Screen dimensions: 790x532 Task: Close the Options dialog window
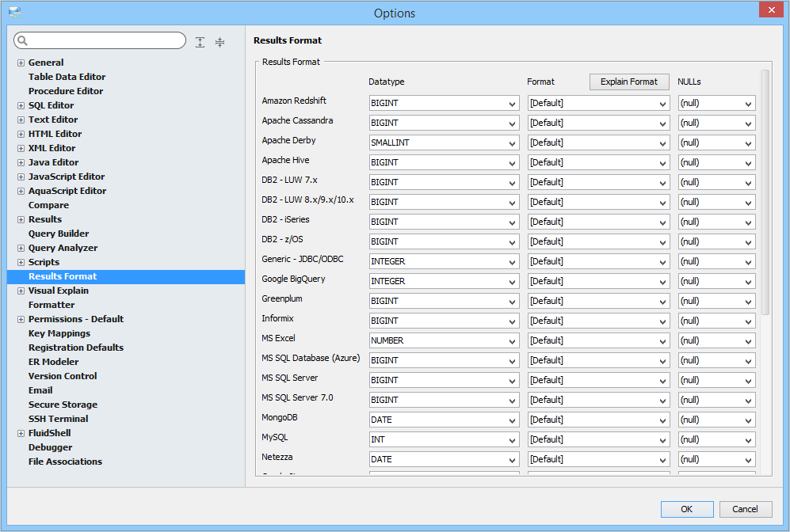coord(771,9)
